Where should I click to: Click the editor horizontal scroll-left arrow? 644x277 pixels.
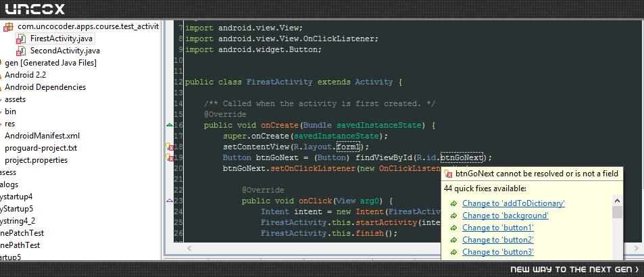click(x=189, y=248)
